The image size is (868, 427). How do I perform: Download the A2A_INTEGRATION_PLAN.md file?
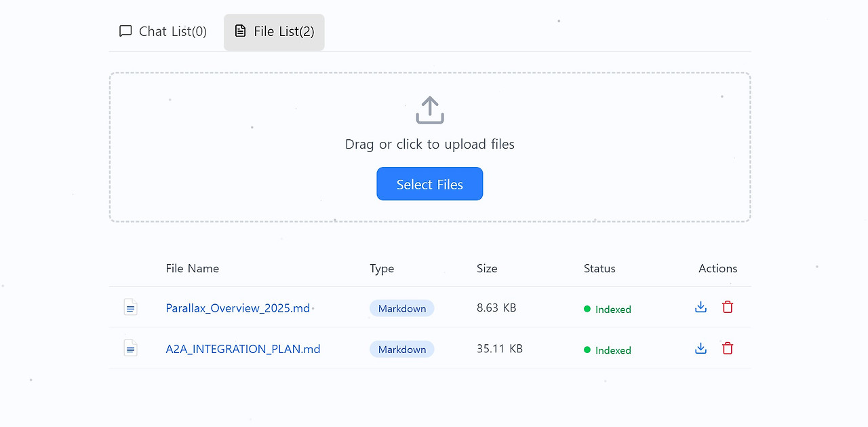coord(701,348)
